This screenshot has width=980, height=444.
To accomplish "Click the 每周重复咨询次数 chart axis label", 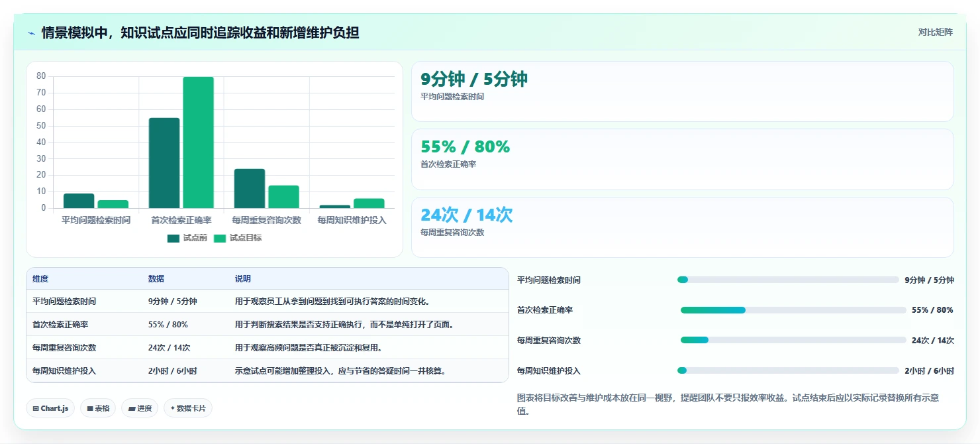I will click(267, 220).
